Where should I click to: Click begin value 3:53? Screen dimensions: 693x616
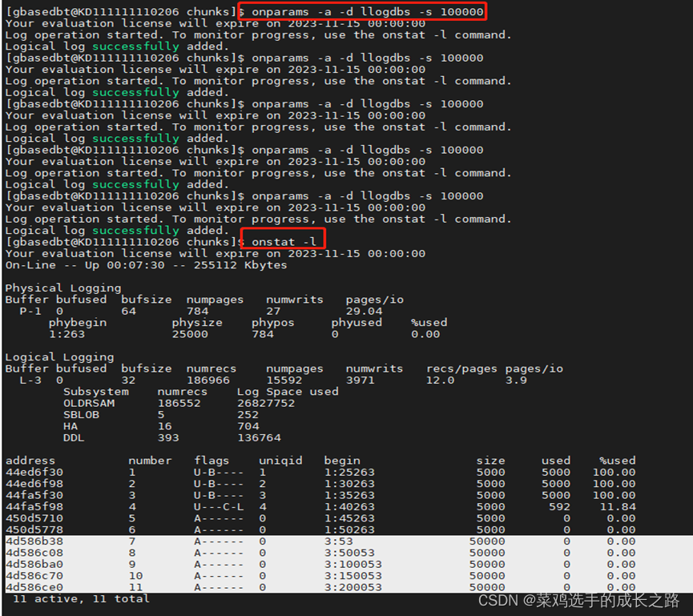[339, 542]
